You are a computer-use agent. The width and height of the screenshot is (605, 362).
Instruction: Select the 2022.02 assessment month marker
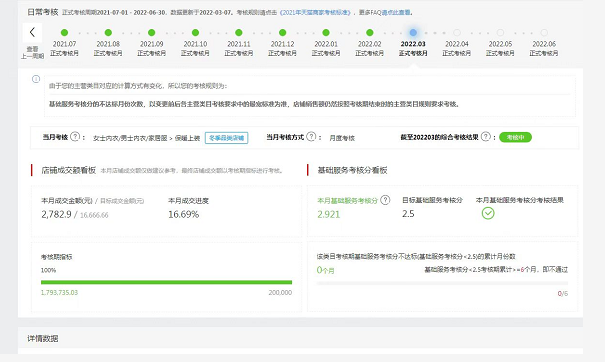pos(370,33)
